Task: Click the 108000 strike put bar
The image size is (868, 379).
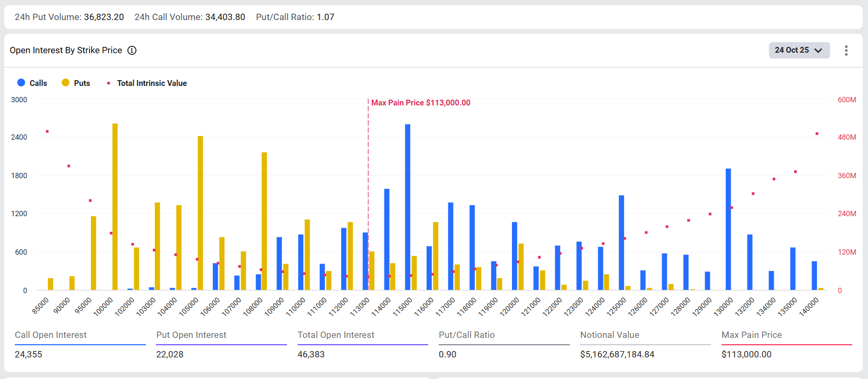Action: click(264, 221)
